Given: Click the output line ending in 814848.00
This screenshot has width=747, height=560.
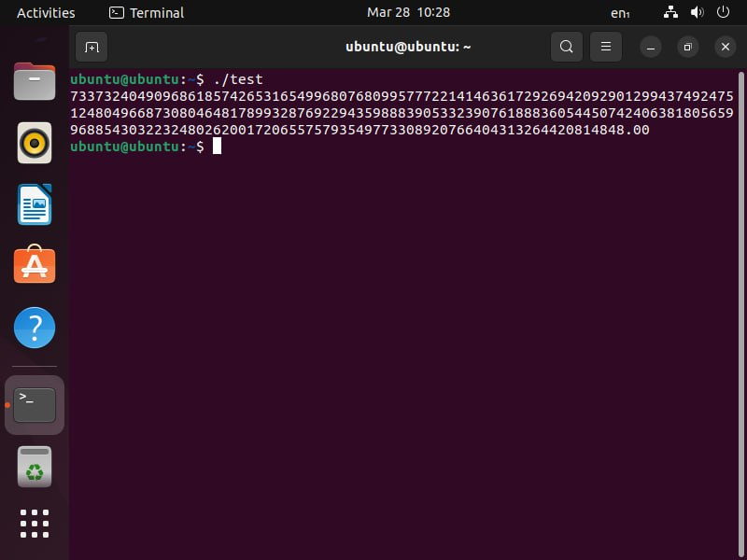Looking at the screenshot, I should click(x=359, y=130).
